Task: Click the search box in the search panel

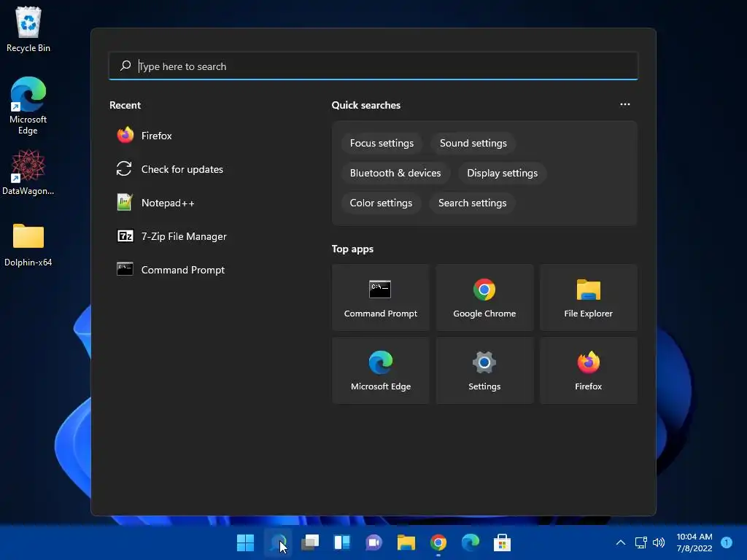Action: coord(373,66)
